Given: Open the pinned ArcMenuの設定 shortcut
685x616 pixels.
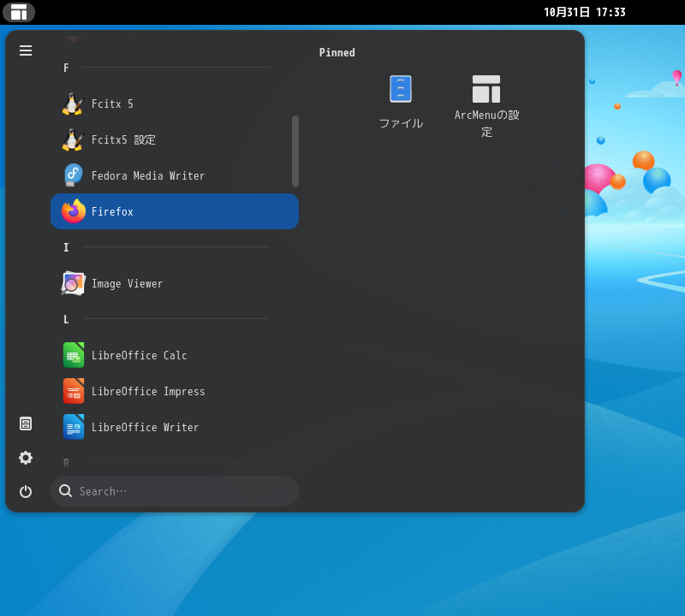Looking at the screenshot, I should click(x=486, y=106).
